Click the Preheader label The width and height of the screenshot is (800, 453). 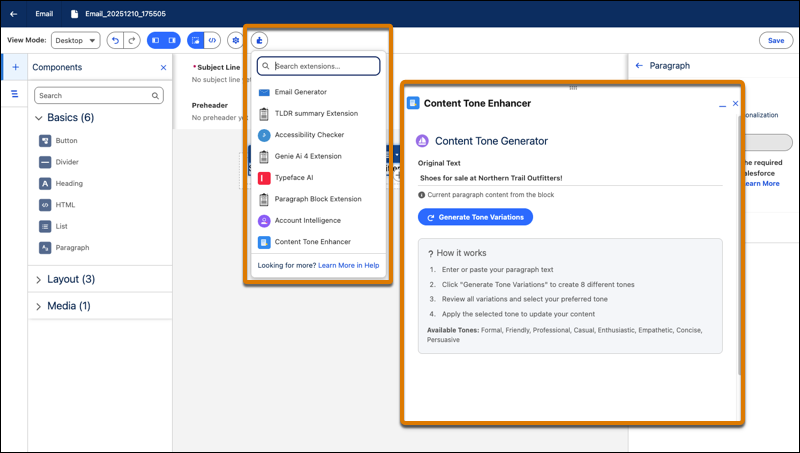pyautogui.click(x=210, y=105)
